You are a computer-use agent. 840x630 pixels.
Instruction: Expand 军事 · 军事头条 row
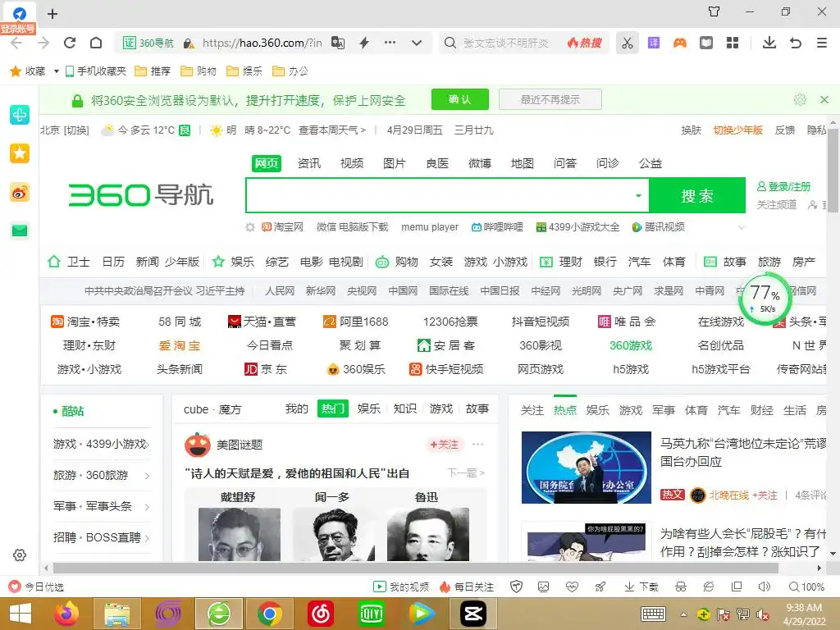[x=102, y=506]
